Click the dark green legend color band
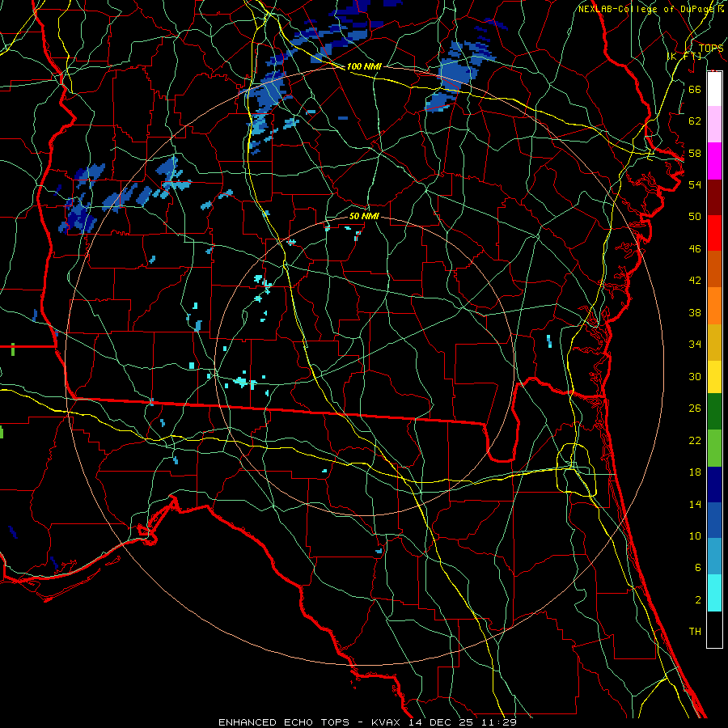Viewport: 728px width, 728px height. [x=714, y=412]
